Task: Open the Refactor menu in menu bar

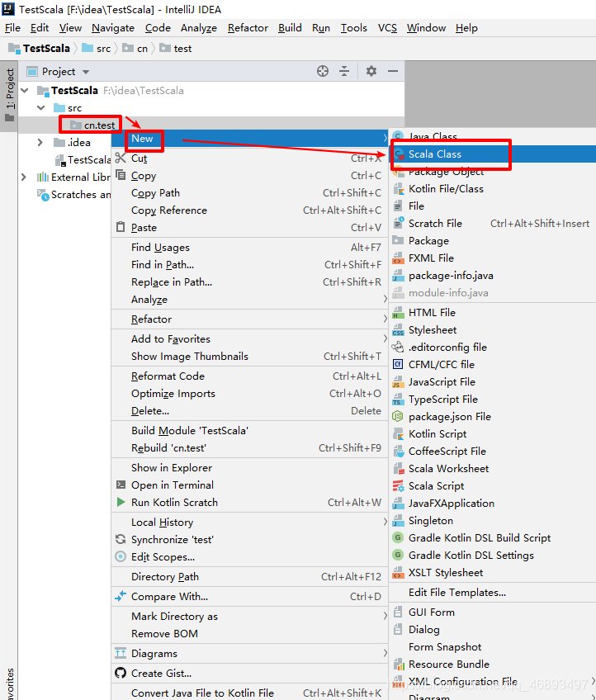Action: pos(248,28)
